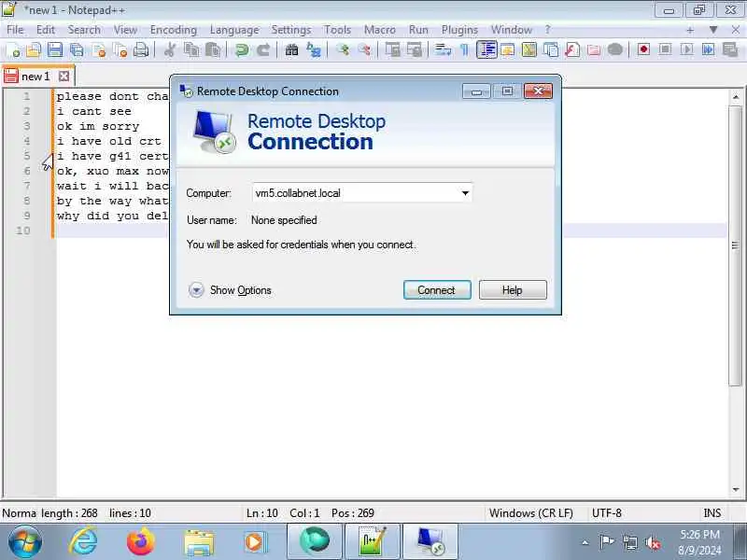Click the Windows (CR LF) status entry
This screenshot has width=747, height=560.
[530, 513]
